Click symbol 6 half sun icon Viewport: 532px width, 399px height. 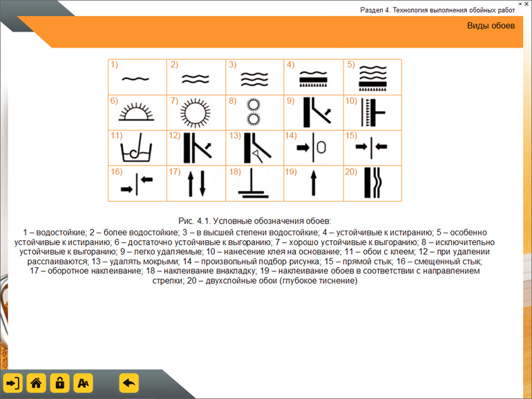click(x=136, y=112)
